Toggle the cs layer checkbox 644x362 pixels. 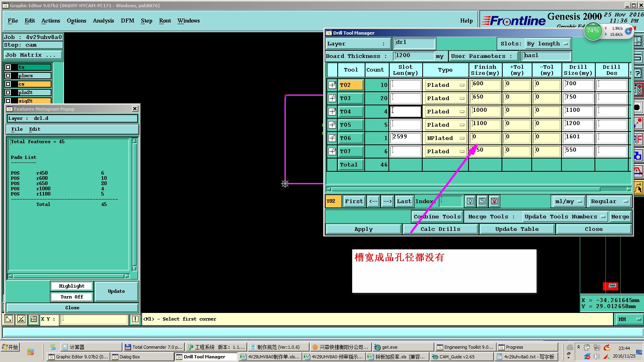(x=8, y=84)
